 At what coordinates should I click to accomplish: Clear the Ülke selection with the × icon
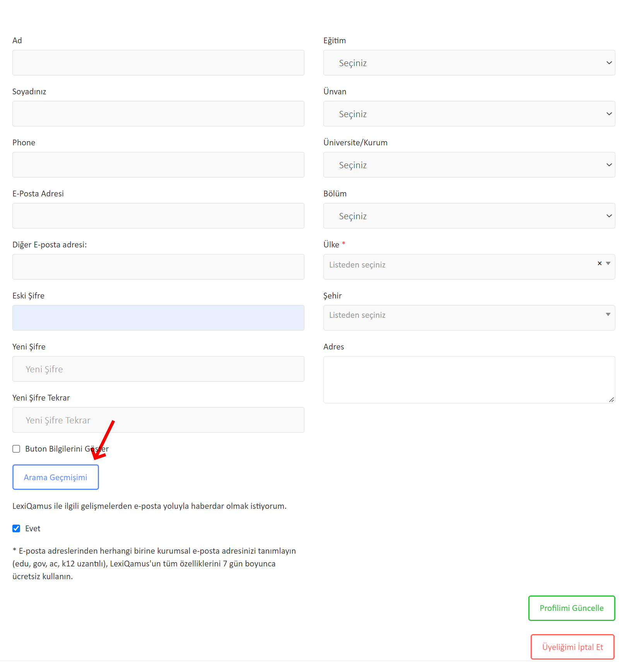(x=599, y=263)
